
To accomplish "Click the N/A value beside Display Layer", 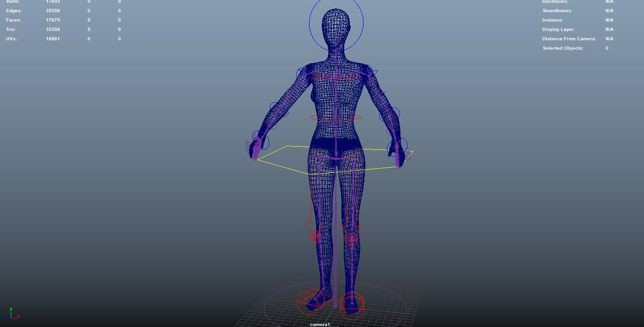I will (x=609, y=30).
